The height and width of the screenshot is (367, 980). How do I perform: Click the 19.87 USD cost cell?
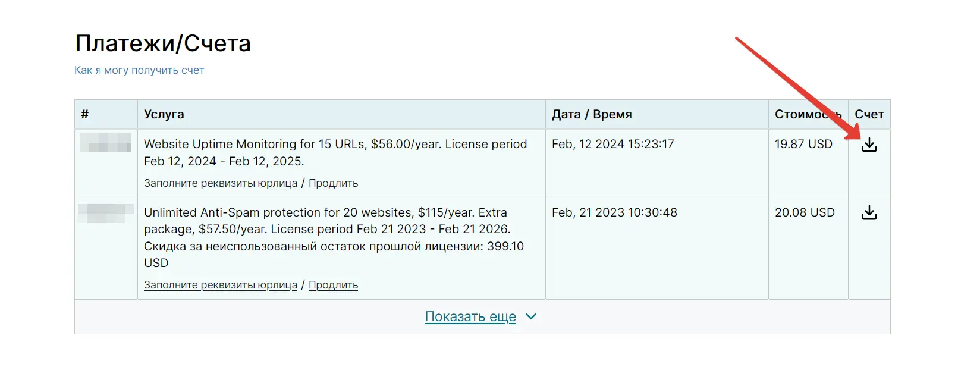coord(803,144)
